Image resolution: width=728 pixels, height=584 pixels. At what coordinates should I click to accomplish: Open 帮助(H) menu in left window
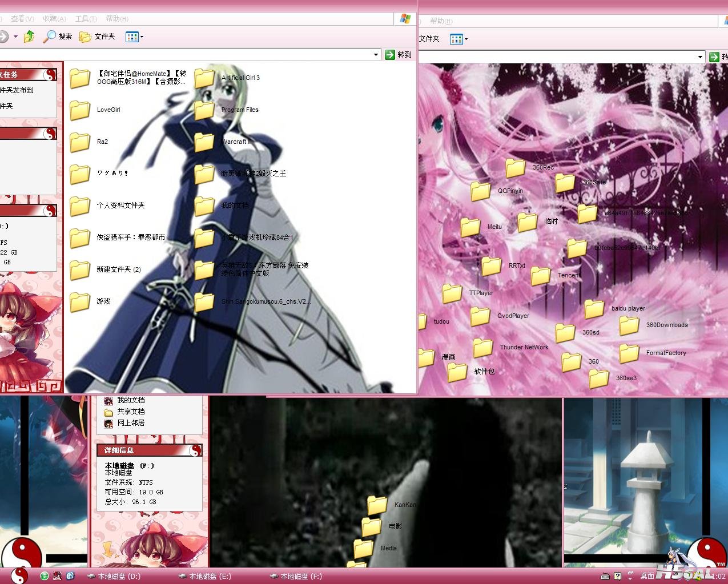117,19
